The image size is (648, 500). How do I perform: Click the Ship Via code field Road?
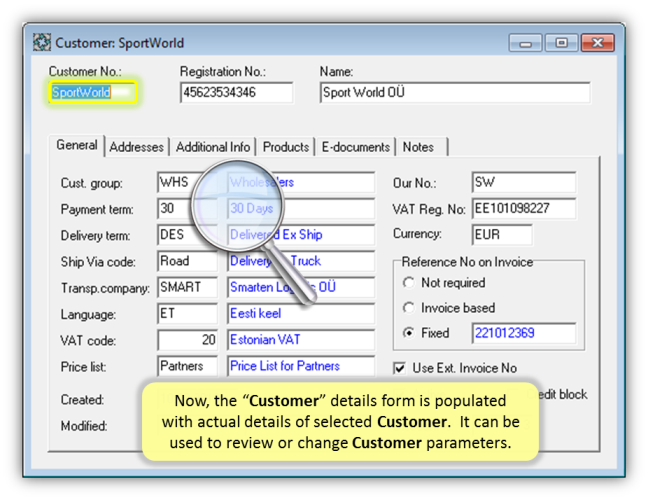point(187,261)
